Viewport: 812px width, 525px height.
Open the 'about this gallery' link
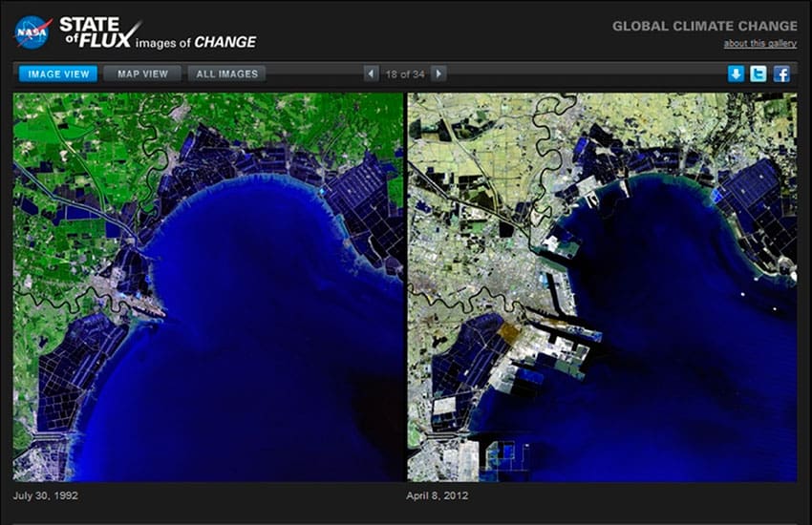point(759,44)
